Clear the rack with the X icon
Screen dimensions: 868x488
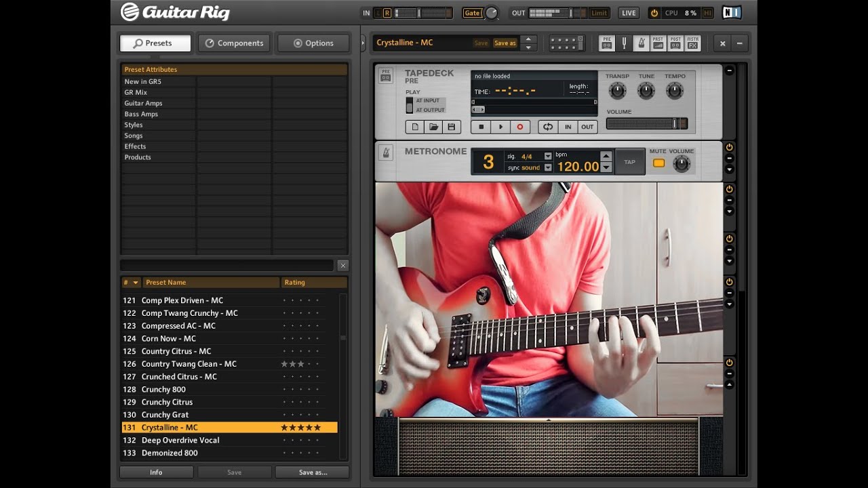(723, 43)
